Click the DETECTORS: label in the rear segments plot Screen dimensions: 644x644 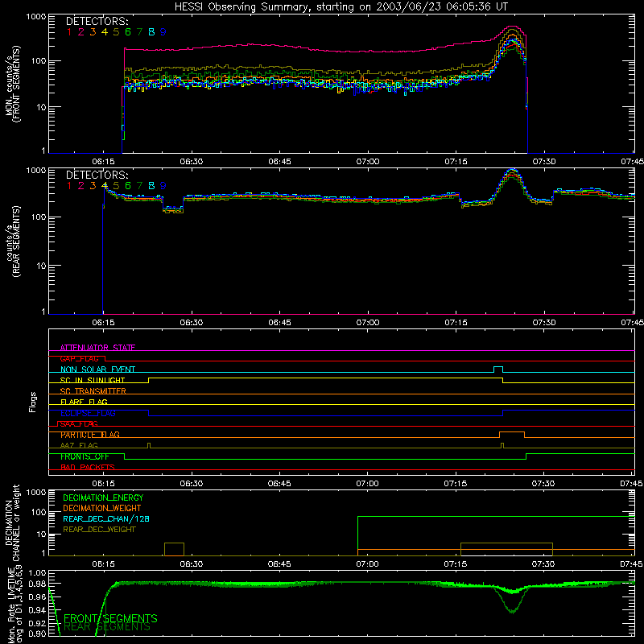click(97, 175)
